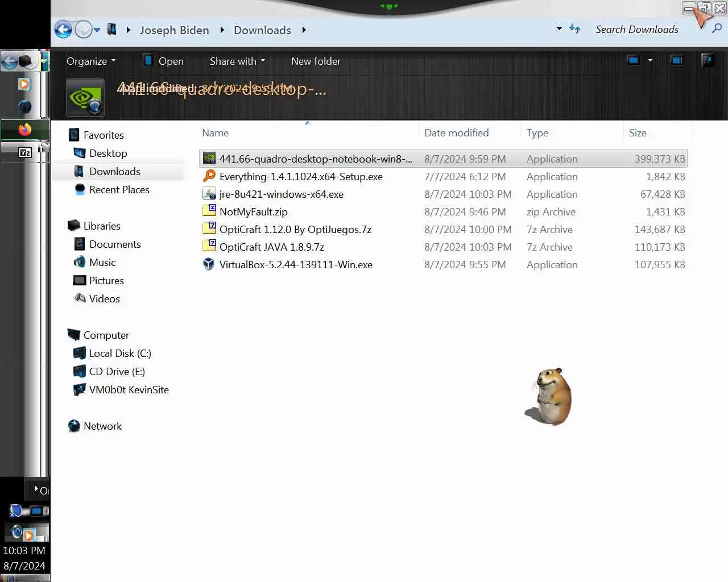This screenshot has height=582, width=728.
Task: Click the Everything setup magnifier icon
Action: point(209,176)
